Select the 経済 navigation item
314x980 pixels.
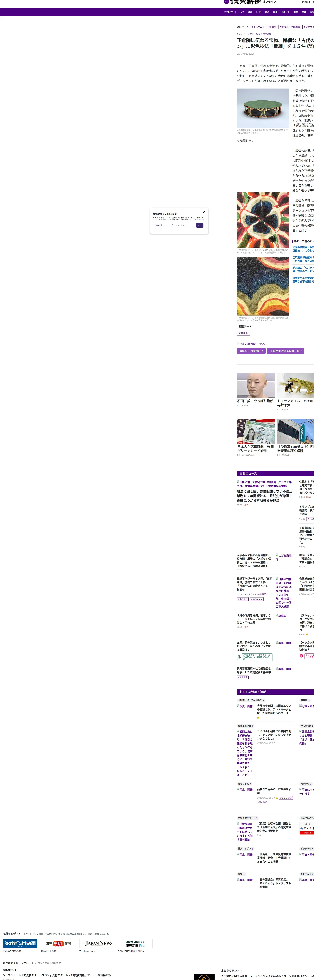point(275,12)
